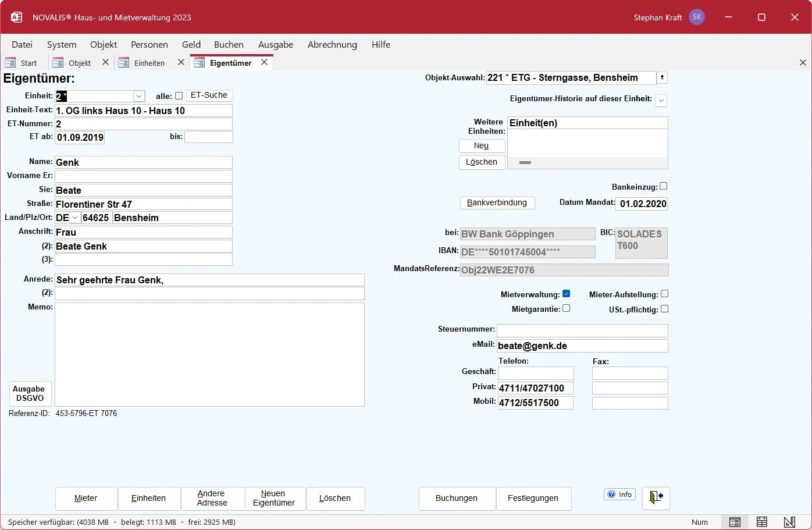Click the Stephan Kraft SK avatar
This screenshot has height=530, width=812.
click(x=697, y=17)
